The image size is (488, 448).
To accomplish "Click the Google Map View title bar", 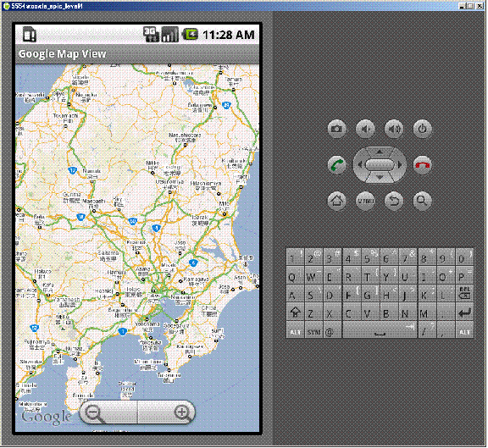I will pos(137,54).
